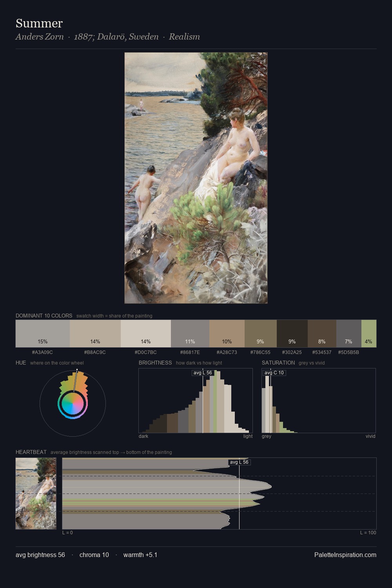The image size is (392, 588).
Task: Pick the 15% swatch above #A3A09C
Action: pyautogui.click(x=43, y=334)
